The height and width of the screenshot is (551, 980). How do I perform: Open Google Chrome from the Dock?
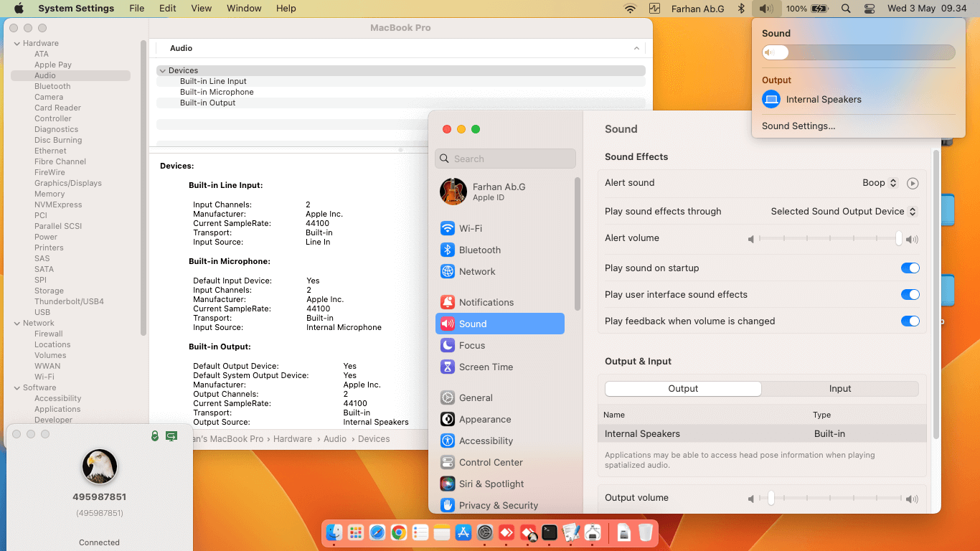pyautogui.click(x=399, y=532)
